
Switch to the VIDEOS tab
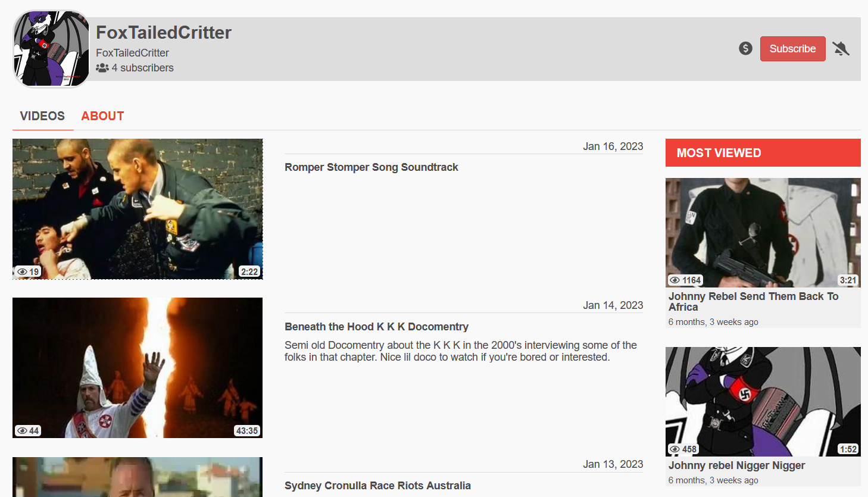(x=42, y=116)
